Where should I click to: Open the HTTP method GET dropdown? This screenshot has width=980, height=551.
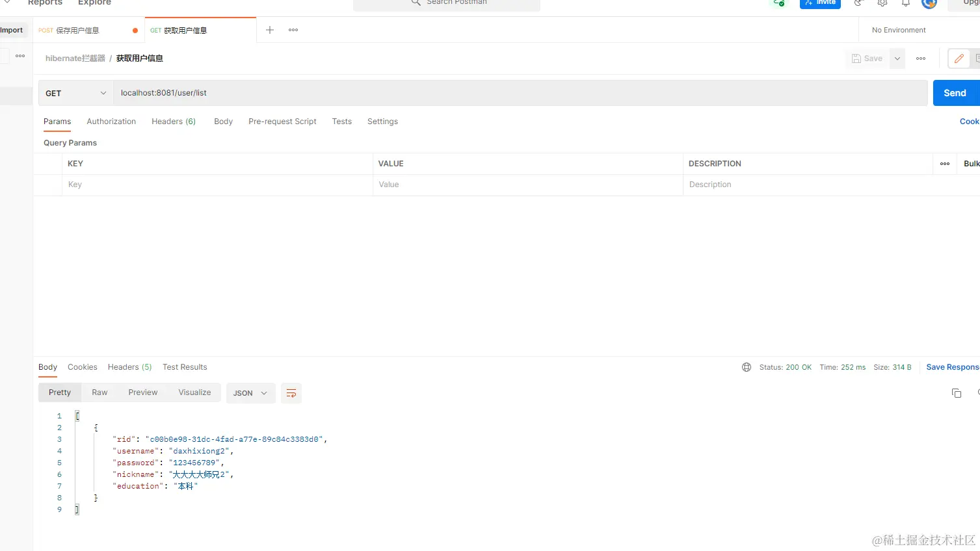tap(76, 93)
